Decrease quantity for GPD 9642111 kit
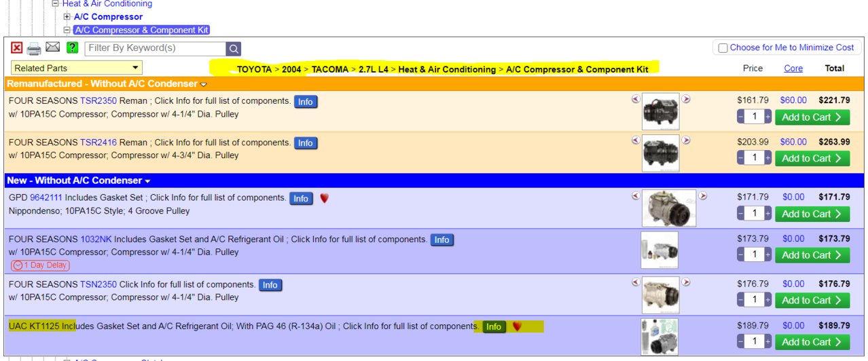The image size is (868, 361). click(740, 214)
